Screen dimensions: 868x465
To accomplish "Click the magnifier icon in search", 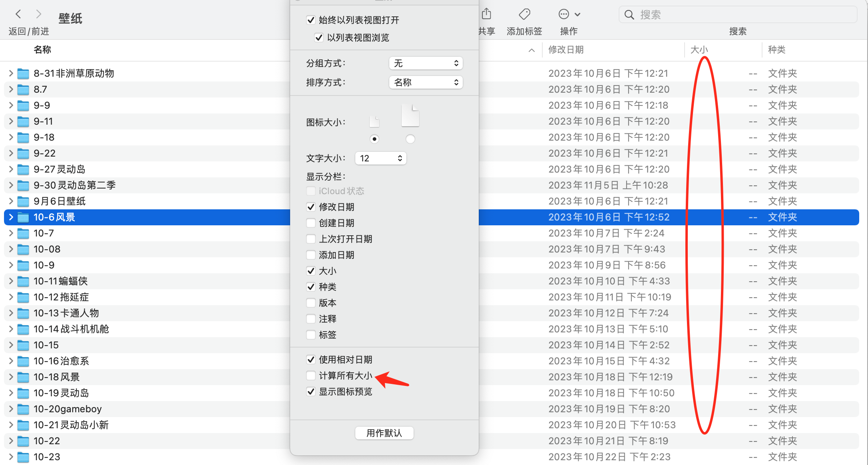I will coord(629,15).
